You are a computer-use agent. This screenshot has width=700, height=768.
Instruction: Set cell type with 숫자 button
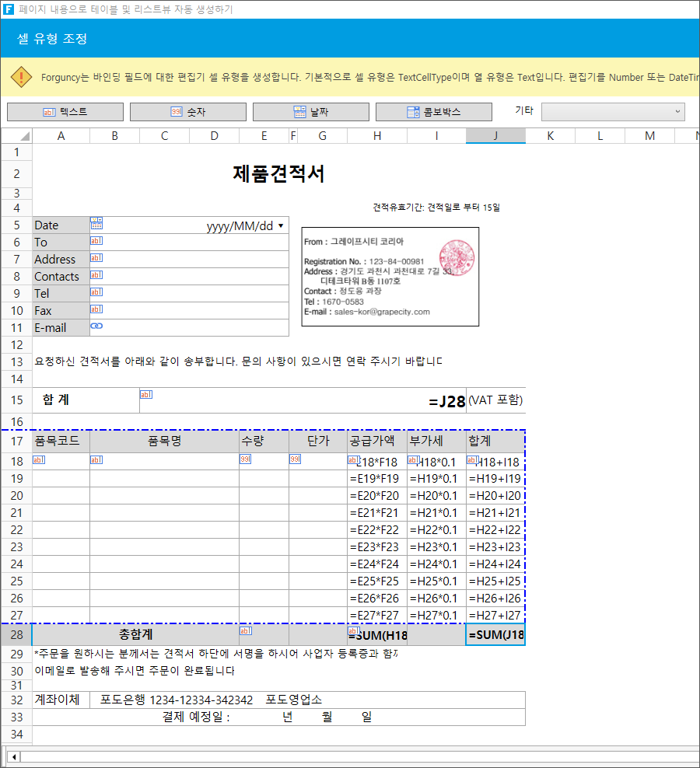coord(188,112)
